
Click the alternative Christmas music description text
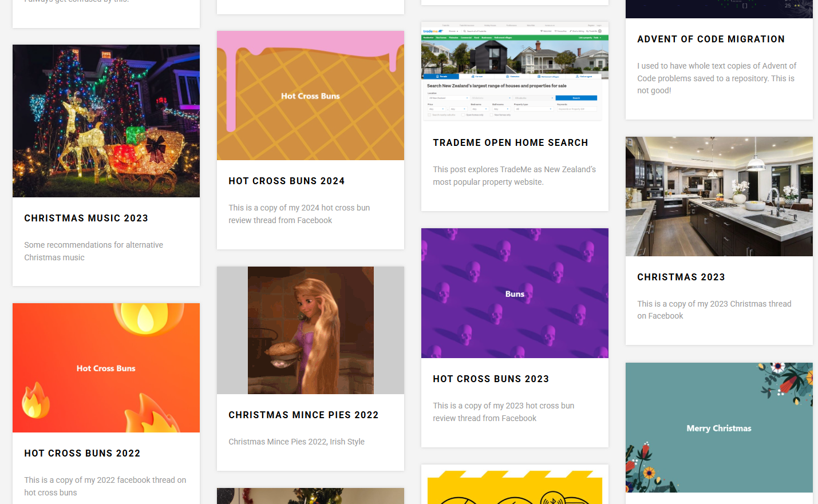coord(93,251)
